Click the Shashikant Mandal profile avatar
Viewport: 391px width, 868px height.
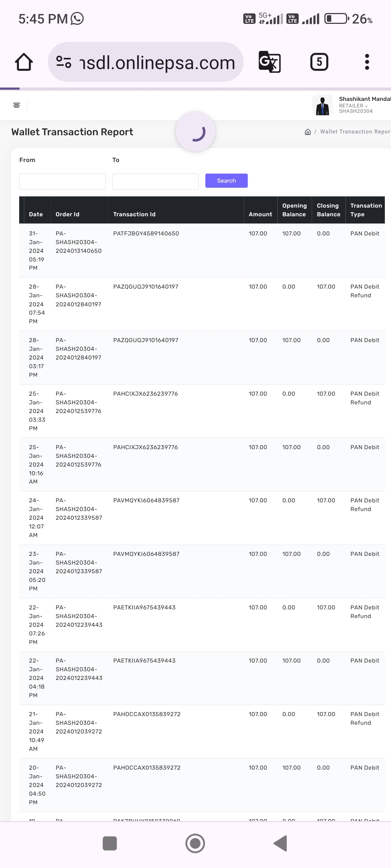pyautogui.click(x=322, y=105)
